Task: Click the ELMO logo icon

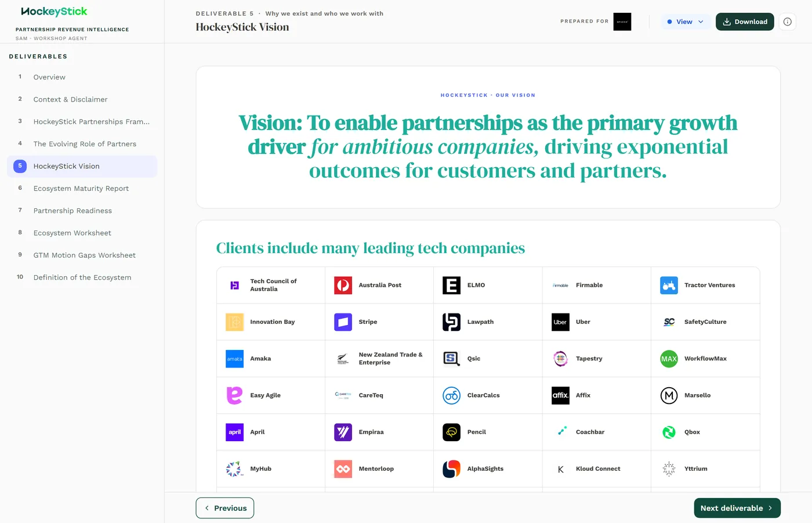Action: click(452, 285)
